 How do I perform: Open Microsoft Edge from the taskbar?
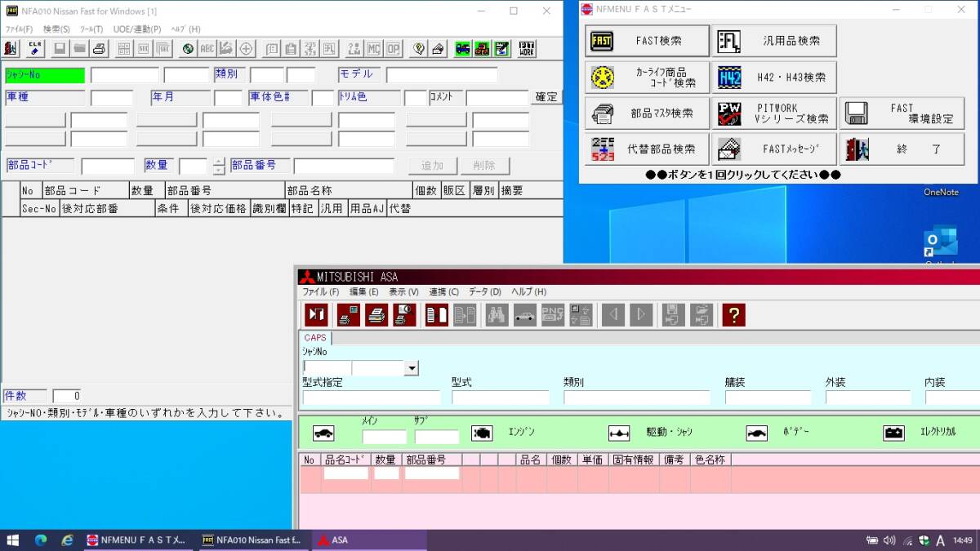[41, 540]
